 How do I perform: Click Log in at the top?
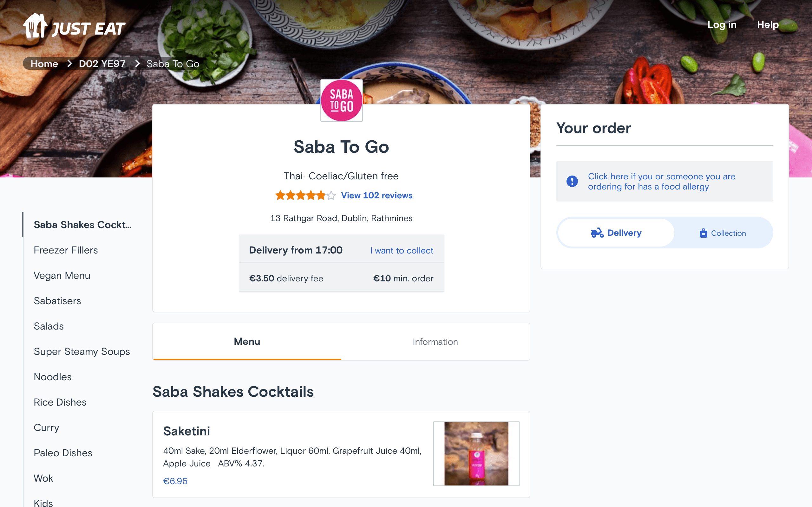click(x=722, y=24)
